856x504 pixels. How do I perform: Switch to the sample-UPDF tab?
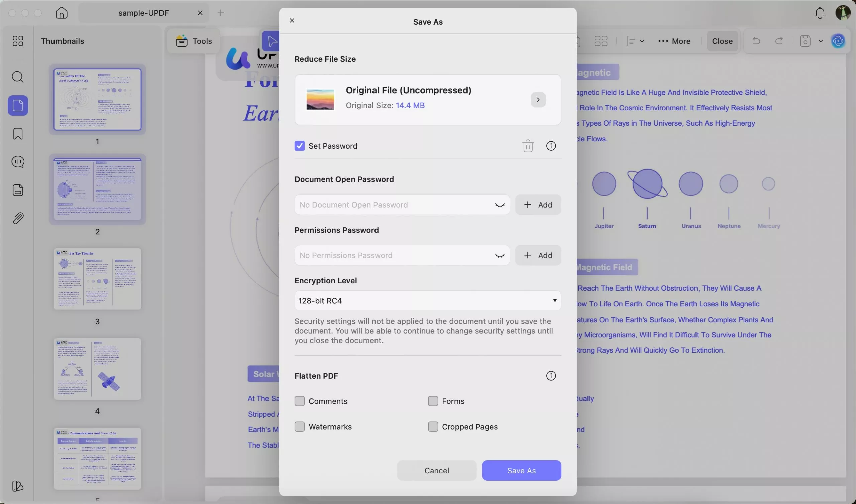pos(143,13)
